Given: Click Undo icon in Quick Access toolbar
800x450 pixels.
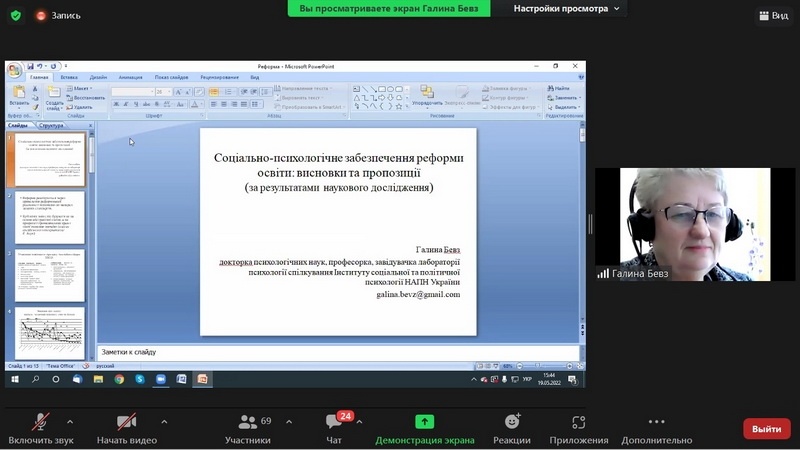Looking at the screenshot, I should 39,66.
